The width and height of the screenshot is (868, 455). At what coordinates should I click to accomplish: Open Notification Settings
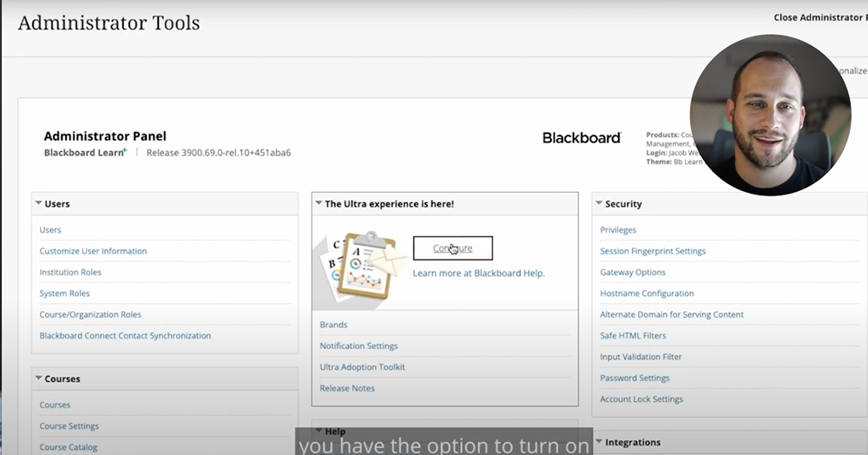coord(358,346)
